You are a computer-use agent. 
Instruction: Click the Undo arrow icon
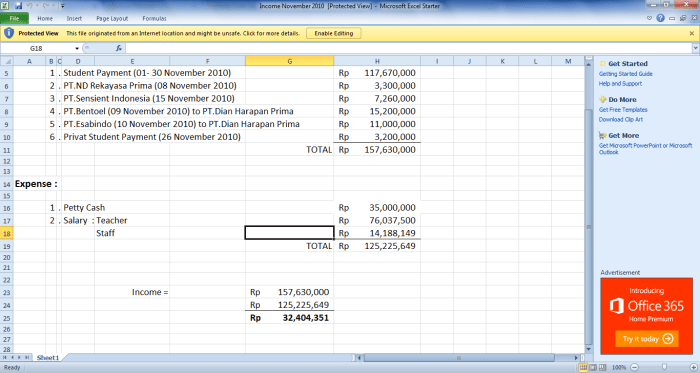(30, 6)
